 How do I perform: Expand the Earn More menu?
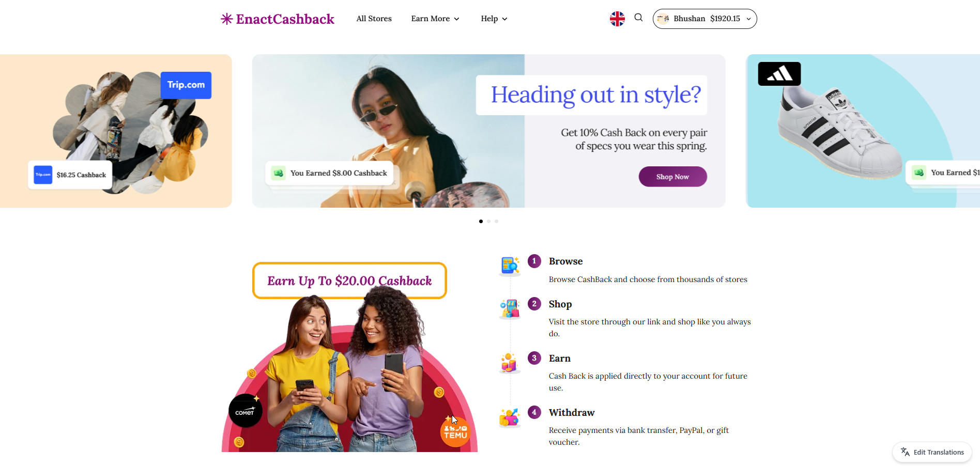(435, 19)
